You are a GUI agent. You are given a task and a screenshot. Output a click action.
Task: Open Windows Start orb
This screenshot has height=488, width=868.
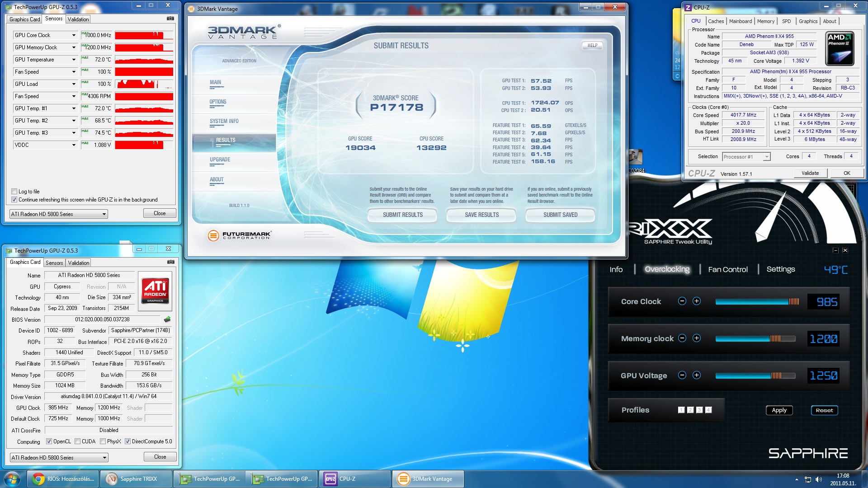click(x=12, y=479)
